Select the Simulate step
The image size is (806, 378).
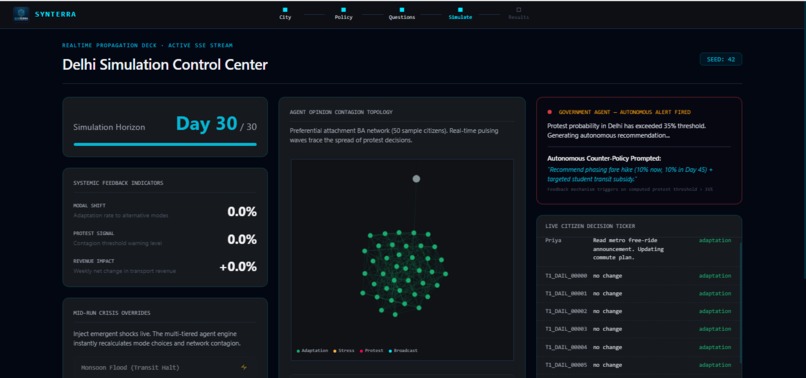point(460,13)
